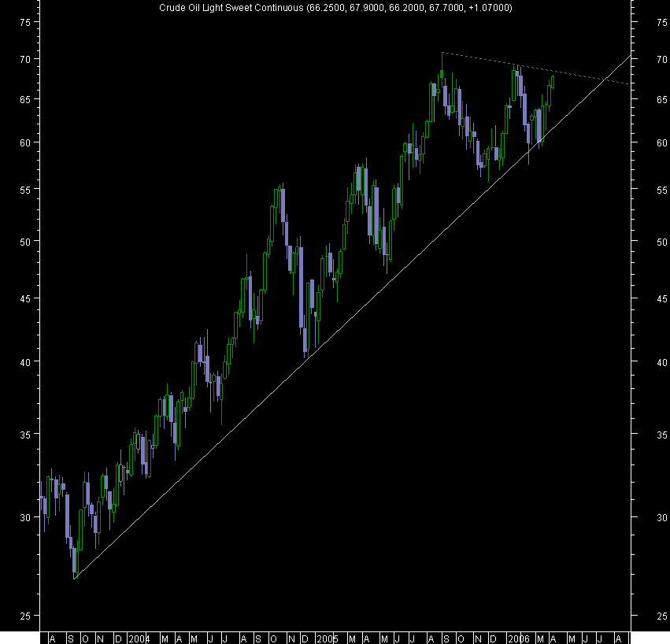Click the 50 label on the left price axis
The height and width of the screenshot is (644, 670).
pos(25,242)
